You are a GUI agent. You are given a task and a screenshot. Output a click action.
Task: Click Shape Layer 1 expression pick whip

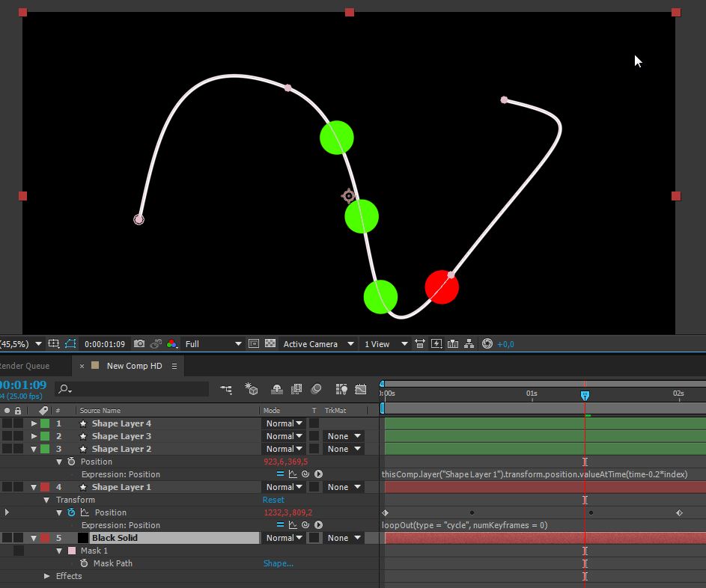point(305,524)
